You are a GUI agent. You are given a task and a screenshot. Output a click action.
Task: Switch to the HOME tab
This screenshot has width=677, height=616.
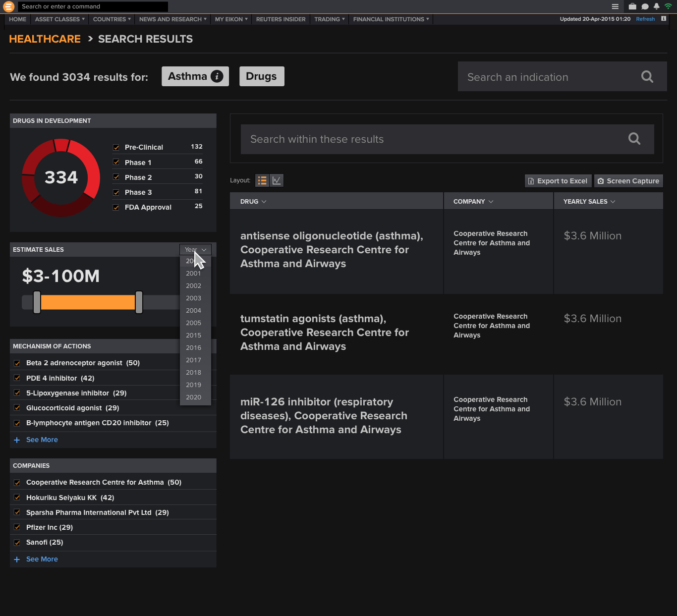coord(17,19)
